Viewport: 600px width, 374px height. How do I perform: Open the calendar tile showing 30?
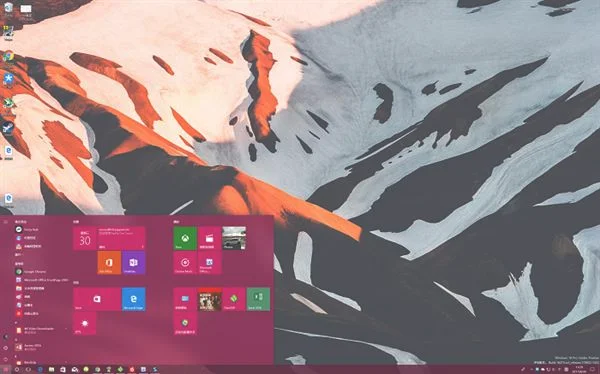pos(85,238)
